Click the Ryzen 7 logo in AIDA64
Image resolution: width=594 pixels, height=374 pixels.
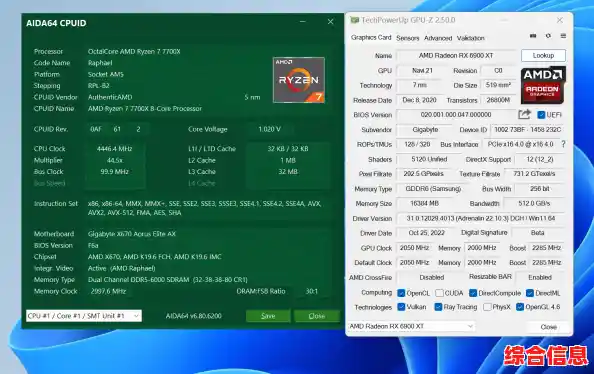click(x=299, y=80)
